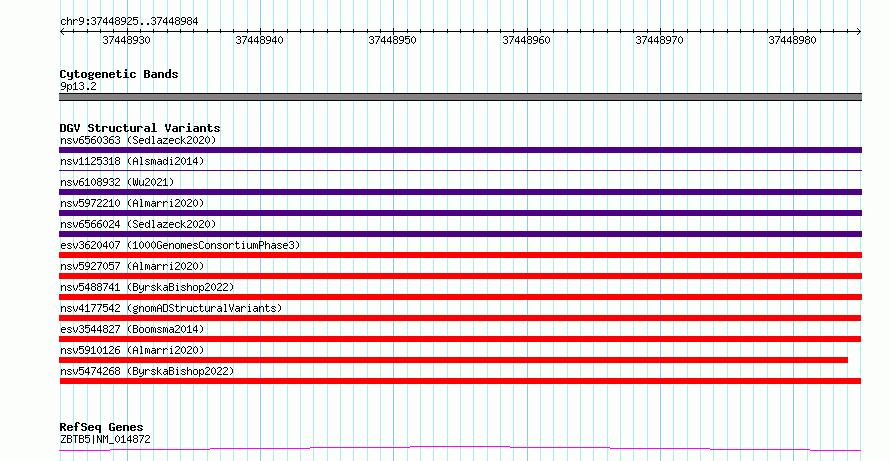Click the red bar under nsv5488741
The width and height of the screenshot is (890, 461).
[460, 297]
